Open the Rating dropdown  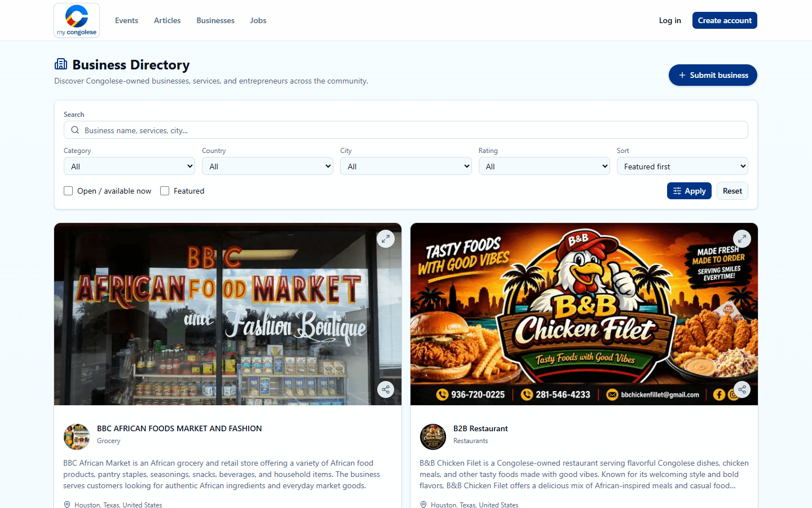pos(544,167)
